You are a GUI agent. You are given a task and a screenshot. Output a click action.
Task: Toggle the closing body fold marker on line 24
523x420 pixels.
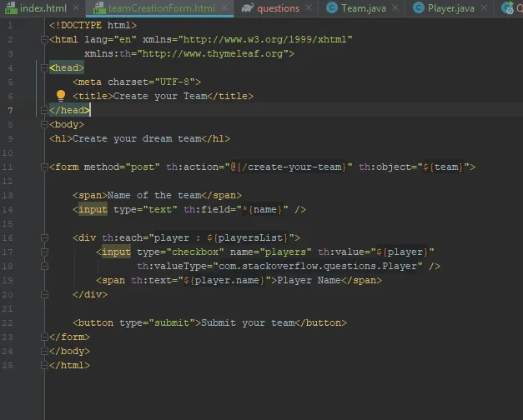(x=44, y=351)
